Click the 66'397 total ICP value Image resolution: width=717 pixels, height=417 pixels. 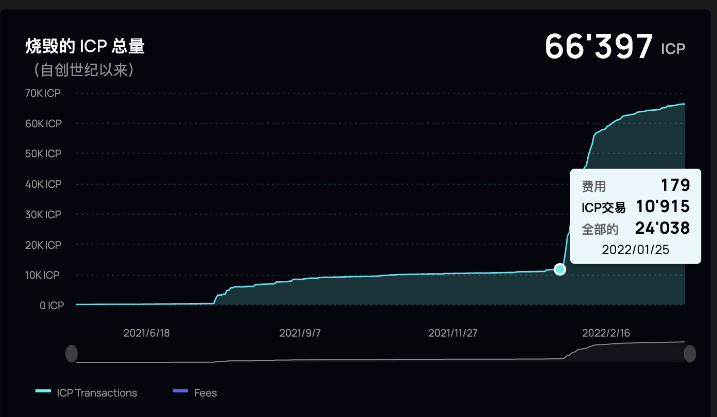click(x=599, y=46)
